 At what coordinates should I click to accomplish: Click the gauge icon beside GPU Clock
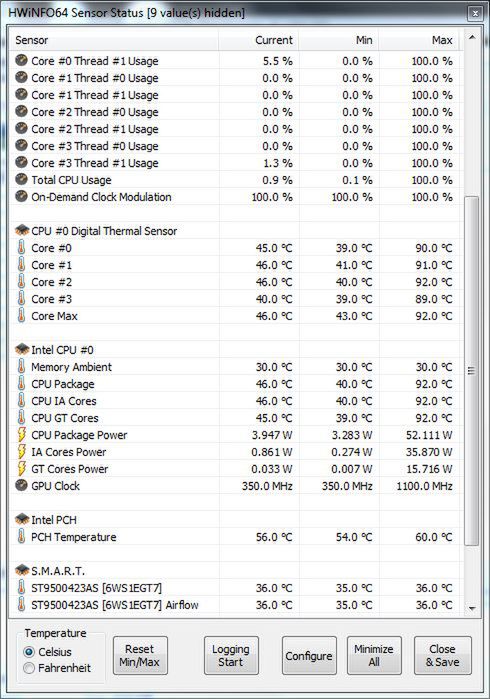click(21, 485)
